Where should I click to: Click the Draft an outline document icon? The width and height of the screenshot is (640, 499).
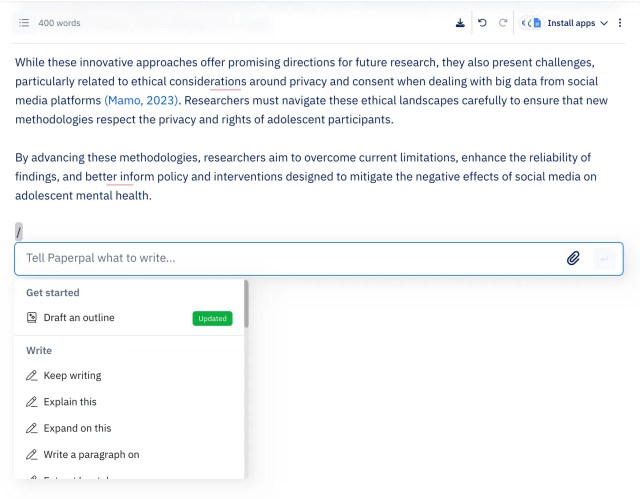pyautogui.click(x=31, y=317)
